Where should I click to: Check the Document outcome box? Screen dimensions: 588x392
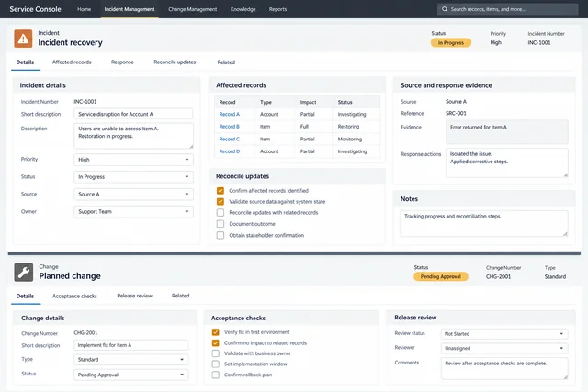(x=220, y=224)
